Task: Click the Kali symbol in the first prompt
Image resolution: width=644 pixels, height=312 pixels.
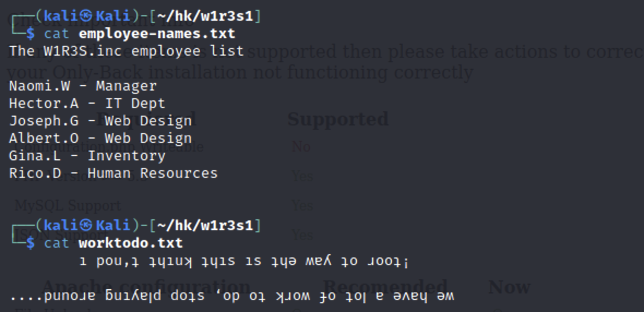Action: coord(87,16)
